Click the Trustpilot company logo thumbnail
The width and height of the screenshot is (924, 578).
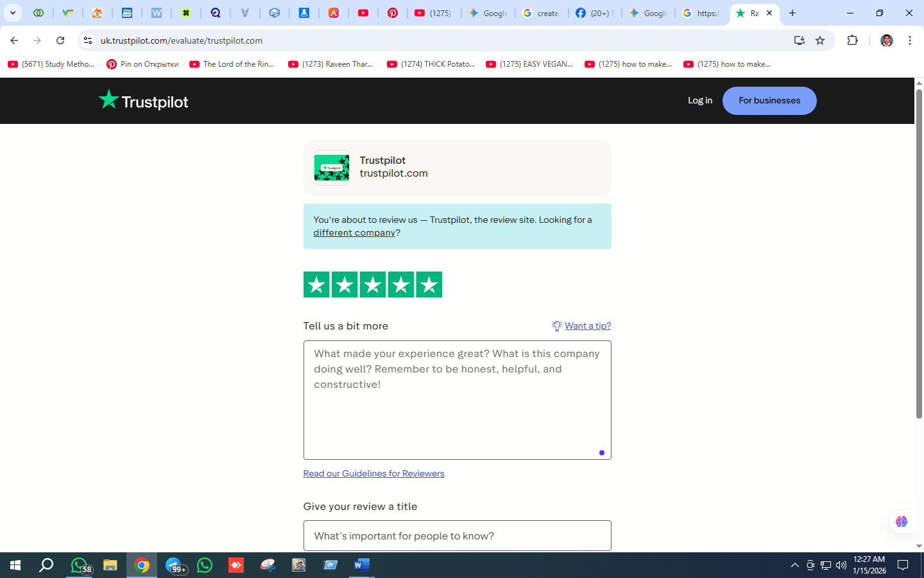[332, 168]
